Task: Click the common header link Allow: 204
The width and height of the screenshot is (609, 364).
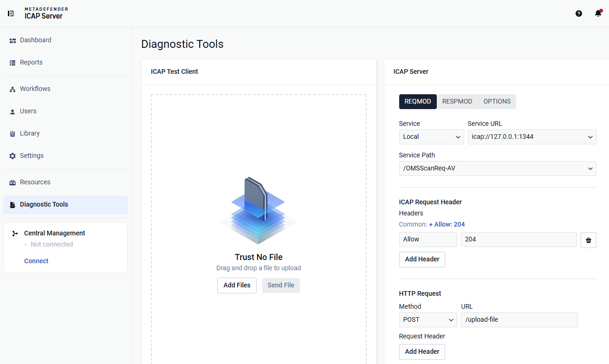Action: 447,225
